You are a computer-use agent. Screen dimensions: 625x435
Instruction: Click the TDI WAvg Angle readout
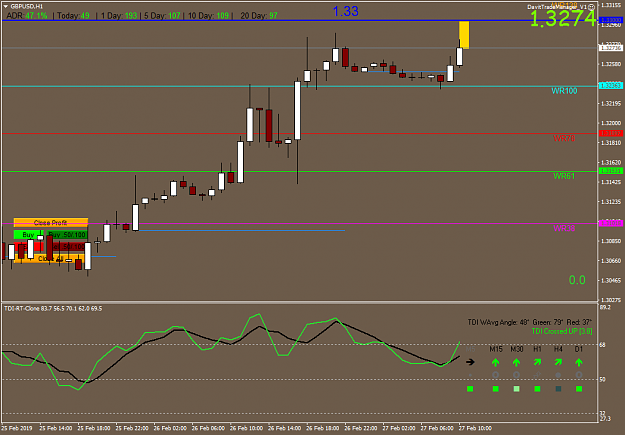[530, 322]
